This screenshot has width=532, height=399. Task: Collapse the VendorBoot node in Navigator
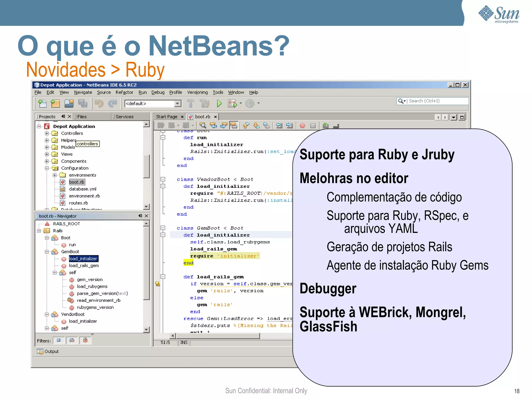coord(47,314)
